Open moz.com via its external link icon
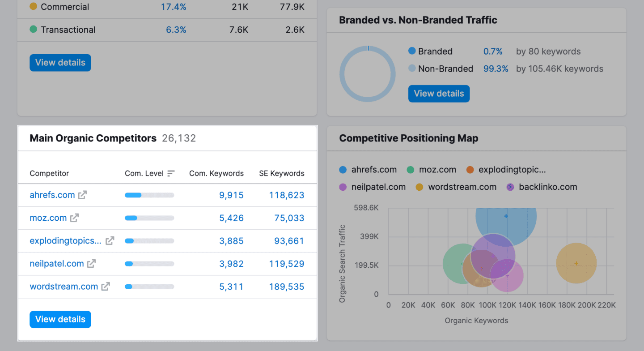This screenshot has height=351, width=644. pos(74,218)
